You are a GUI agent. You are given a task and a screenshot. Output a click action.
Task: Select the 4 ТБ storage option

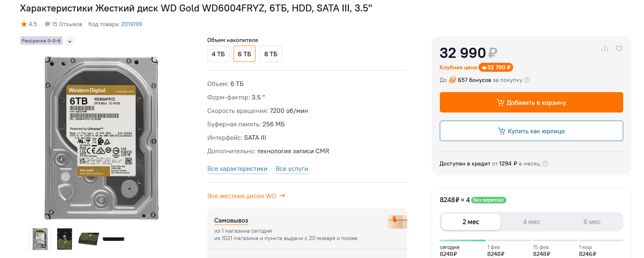pyautogui.click(x=218, y=54)
